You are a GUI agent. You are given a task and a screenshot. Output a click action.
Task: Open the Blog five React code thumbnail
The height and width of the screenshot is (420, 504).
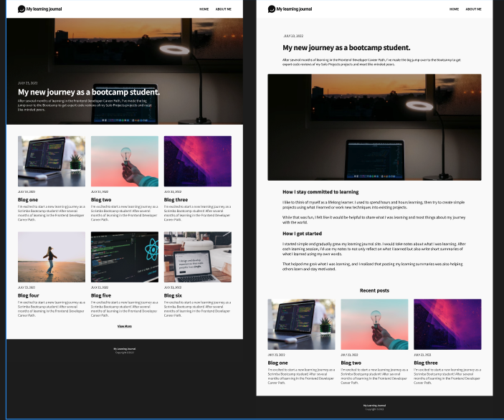pos(125,257)
